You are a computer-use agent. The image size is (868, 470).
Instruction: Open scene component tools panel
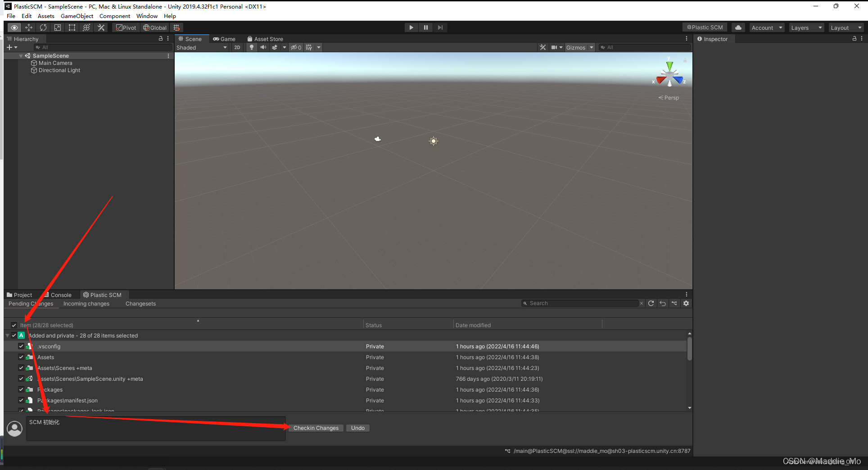543,47
